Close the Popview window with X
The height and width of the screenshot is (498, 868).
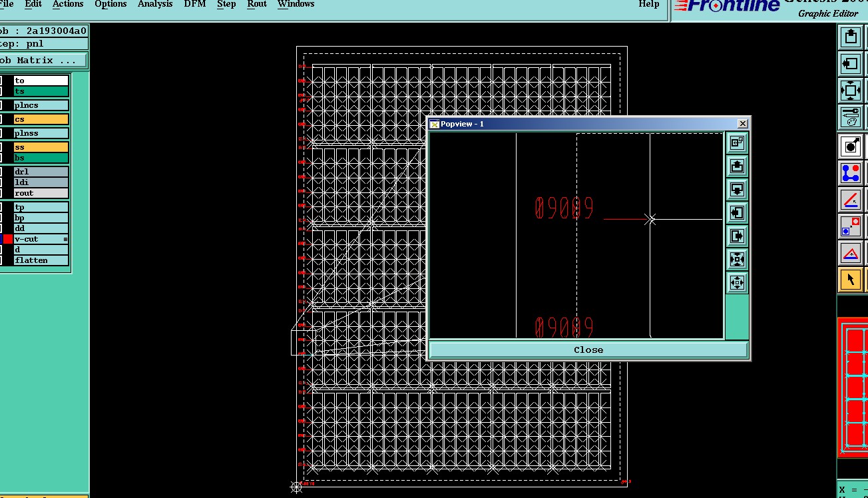point(743,124)
